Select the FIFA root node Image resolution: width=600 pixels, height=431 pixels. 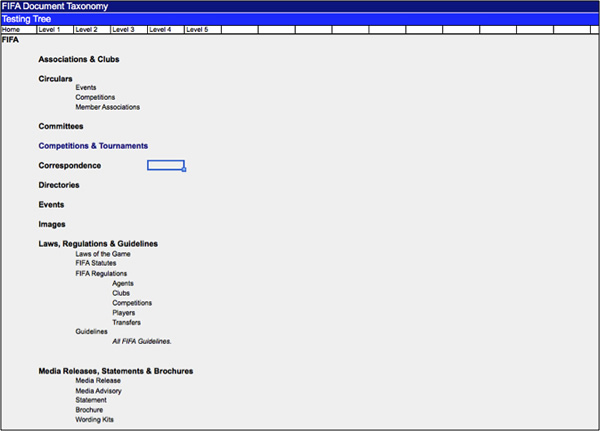tap(10, 40)
